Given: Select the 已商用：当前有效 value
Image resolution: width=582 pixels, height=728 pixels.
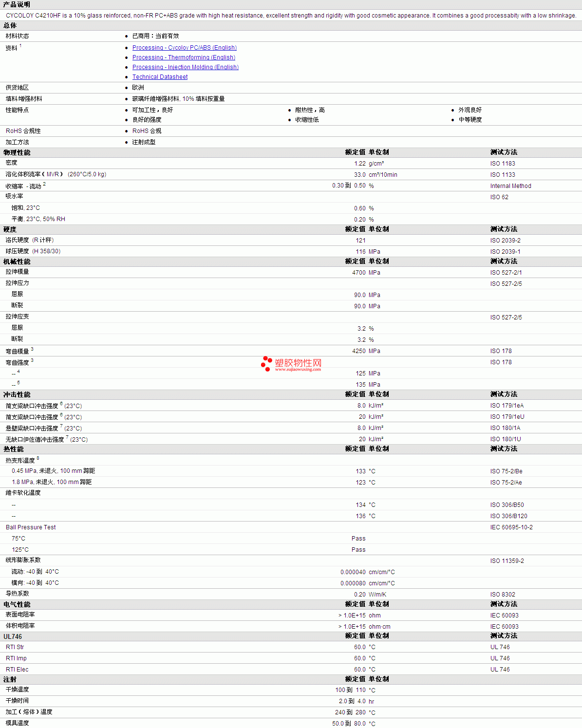Looking at the screenshot, I should point(155,36).
